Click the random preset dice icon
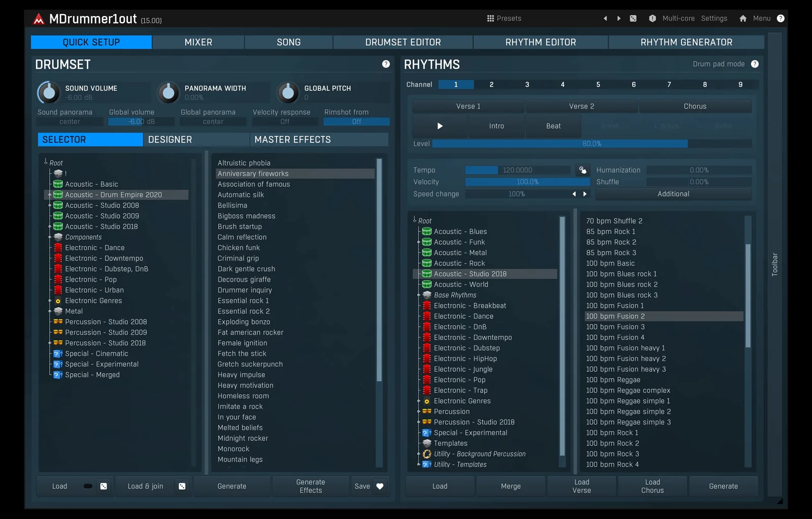 (x=633, y=18)
